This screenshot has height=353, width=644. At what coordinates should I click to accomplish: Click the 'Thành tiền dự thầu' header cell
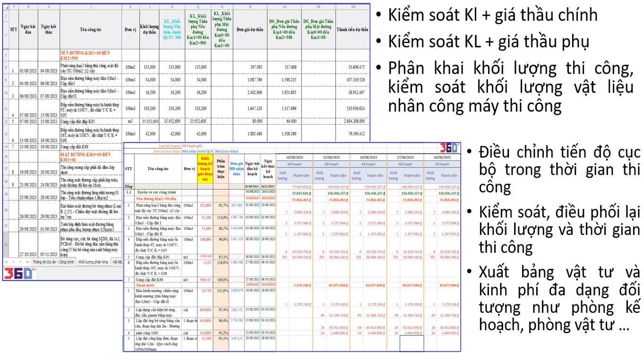point(352,29)
